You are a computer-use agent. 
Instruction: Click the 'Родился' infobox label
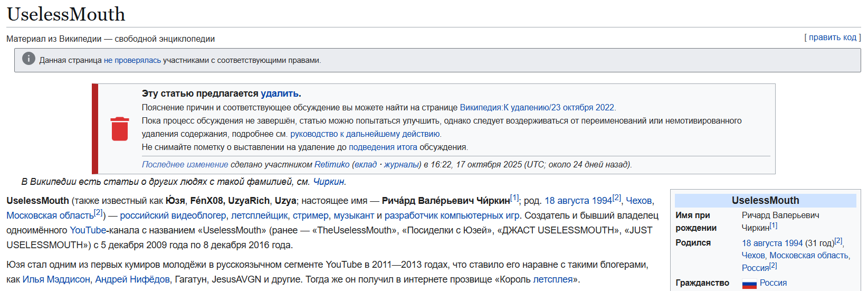point(693,243)
